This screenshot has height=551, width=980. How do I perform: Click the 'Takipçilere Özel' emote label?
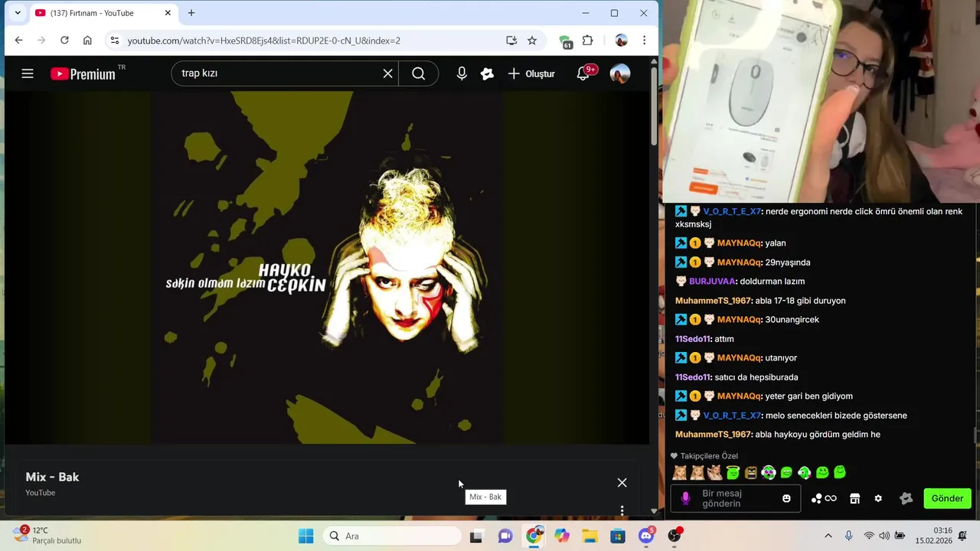tap(709, 456)
